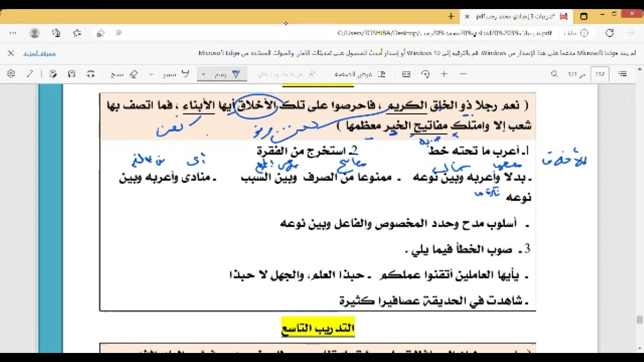
Task: Click the file info icon in address bar
Action: coord(584,33)
